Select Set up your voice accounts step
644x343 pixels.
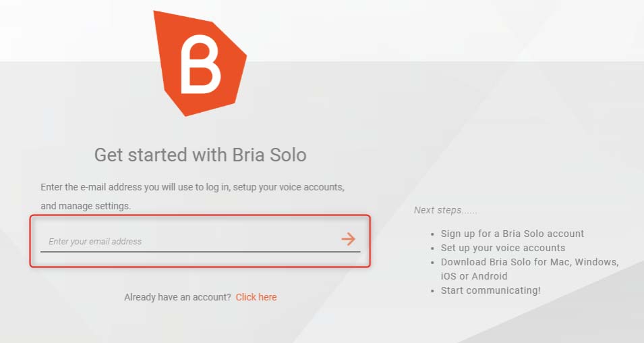click(x=503, y=248)
